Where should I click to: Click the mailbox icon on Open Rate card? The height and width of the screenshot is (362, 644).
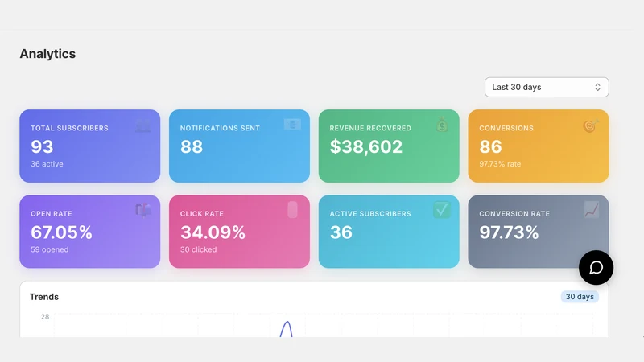click(143, 211)
